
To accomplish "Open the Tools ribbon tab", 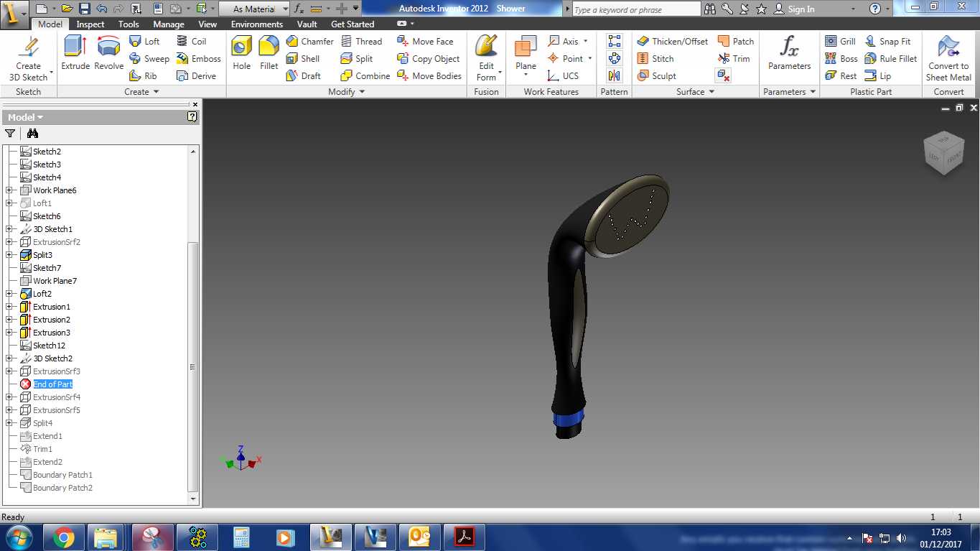I will tap(129, 24).
